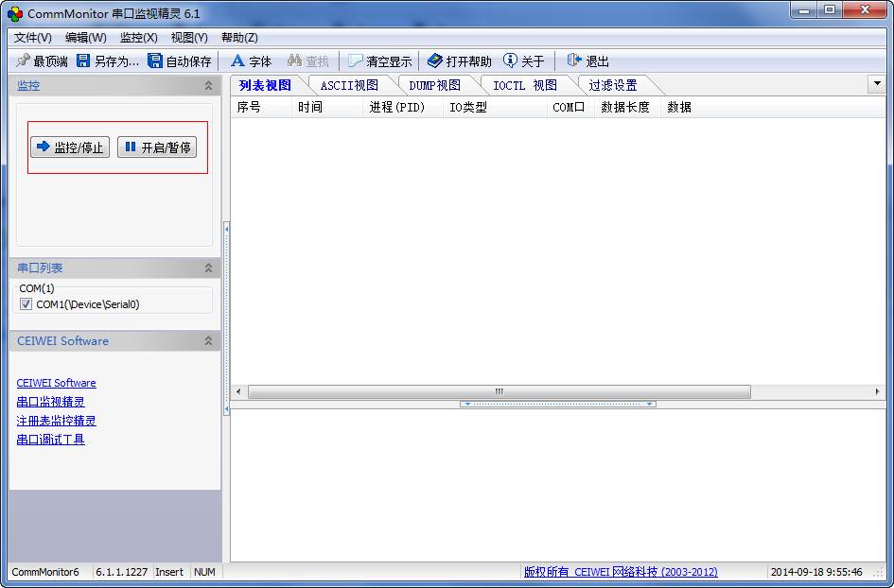894x588 pixels.
Task: Collapse the 串口列表 panel
Action: (x=210, y=268)
